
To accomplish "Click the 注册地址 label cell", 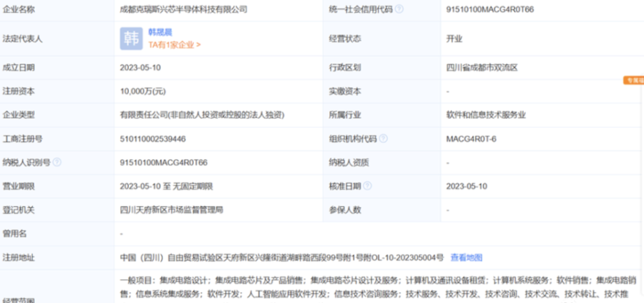I will point(57,258).
